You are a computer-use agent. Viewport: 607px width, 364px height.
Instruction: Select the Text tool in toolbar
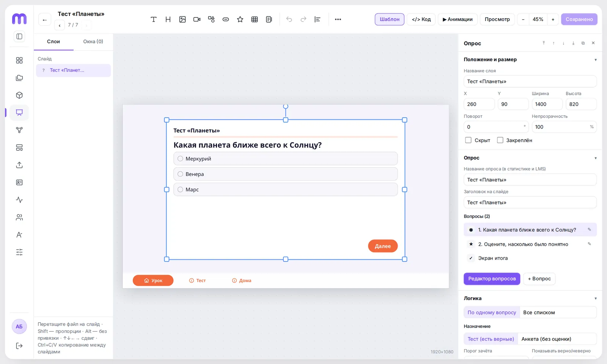click(x=154, y=19)
